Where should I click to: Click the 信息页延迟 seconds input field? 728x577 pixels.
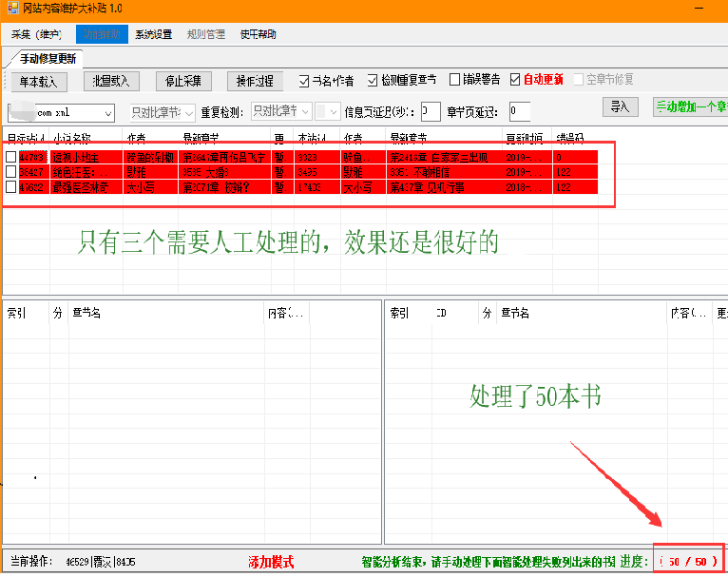(x=430, y=112)
